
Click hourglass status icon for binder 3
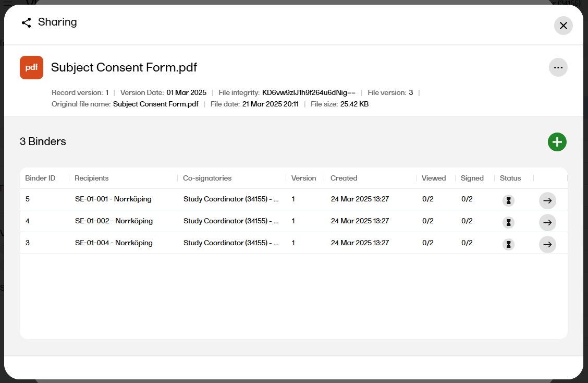pos(508,244)
